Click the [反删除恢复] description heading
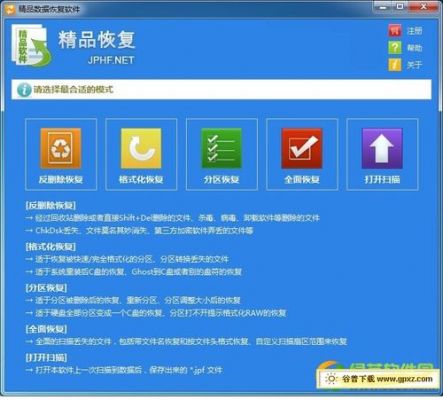The width and height of the screenshot is (443, 400). (x=51, y=205)
